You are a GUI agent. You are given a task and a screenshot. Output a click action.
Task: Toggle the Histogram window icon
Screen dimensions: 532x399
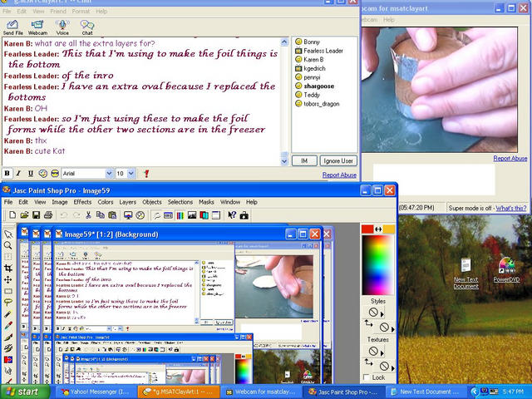pyautogui.click(x=192, y=215)
